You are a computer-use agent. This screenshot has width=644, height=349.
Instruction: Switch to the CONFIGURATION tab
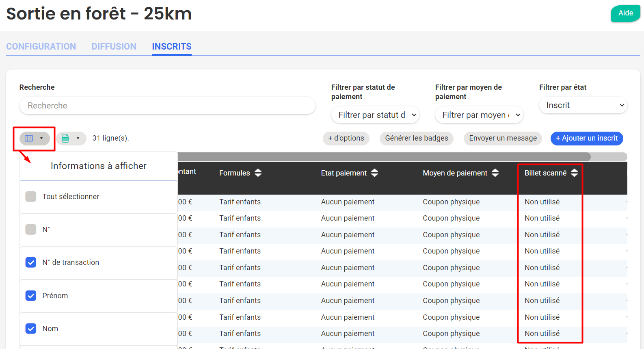(x=41, y=47)
